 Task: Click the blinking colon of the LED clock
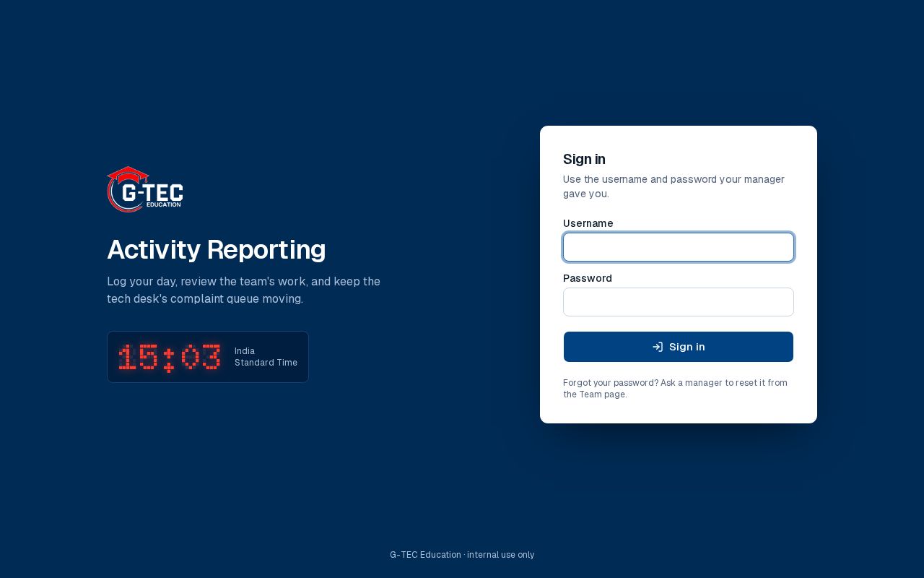click(169, 359)
